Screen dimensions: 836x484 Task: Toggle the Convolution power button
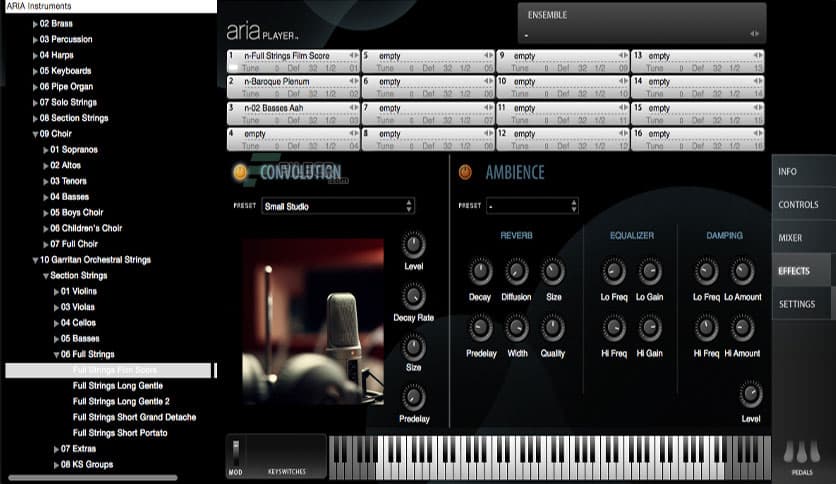(240, 172)
